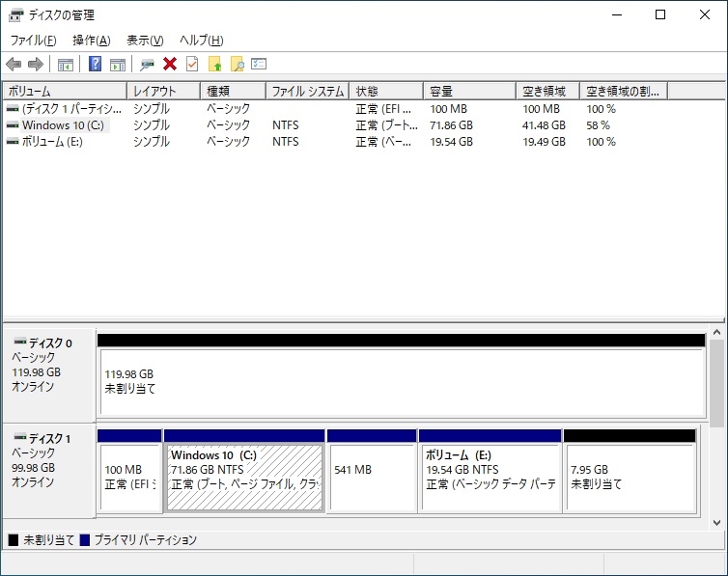Click the black 未割り当て legend swatch
Image resolution: width=728 pixels, height=576 pixels.
click(14, 540)
